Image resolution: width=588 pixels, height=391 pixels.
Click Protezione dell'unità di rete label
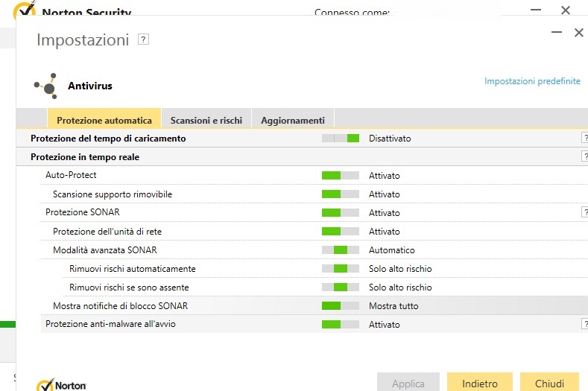107,232
